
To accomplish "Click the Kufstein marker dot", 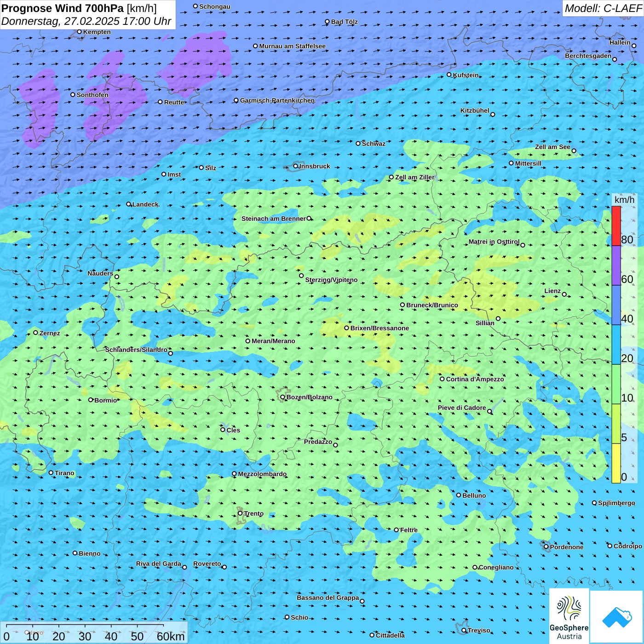I will point(449,75).
